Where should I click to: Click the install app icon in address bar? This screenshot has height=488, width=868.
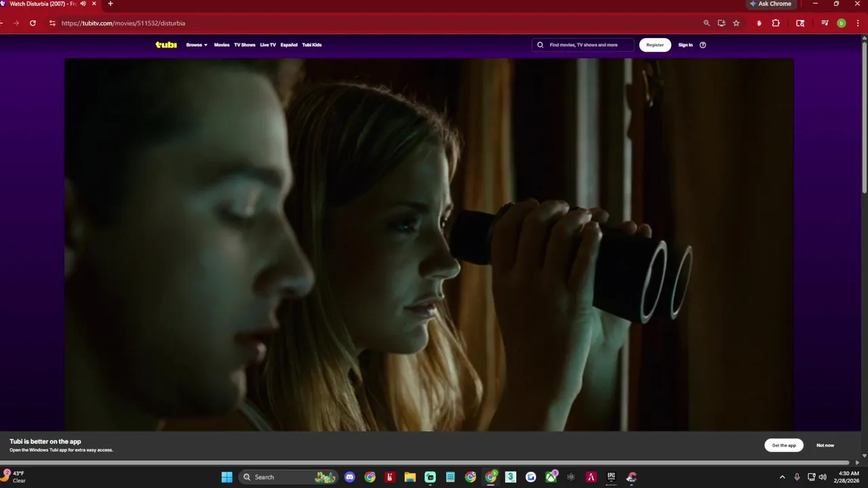click(722, 23)
